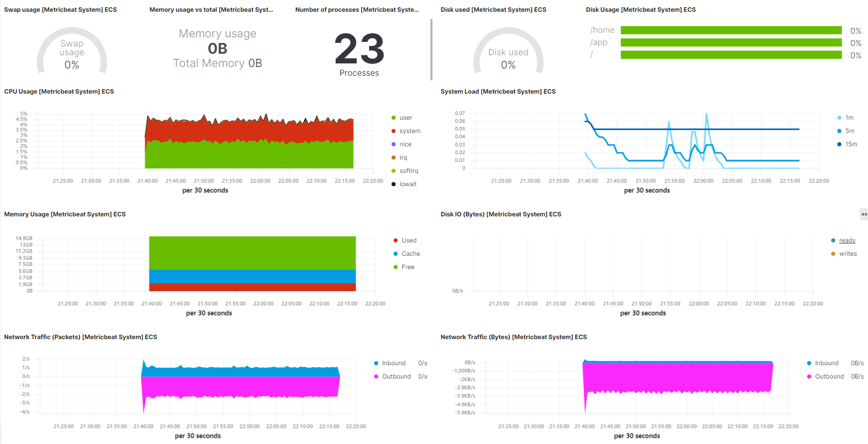Screen dimensions: 868x444
Task: Click the Network Traffic (Packets) panel title
Action: 80,337
